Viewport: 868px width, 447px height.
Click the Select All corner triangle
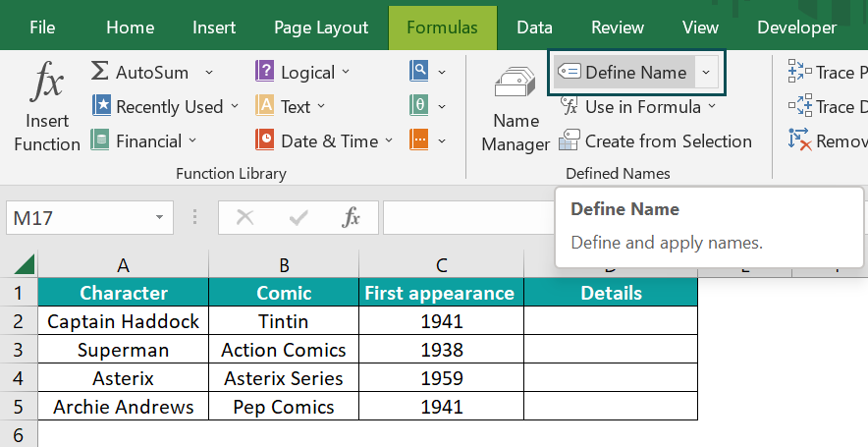click(x=25, y=263)
